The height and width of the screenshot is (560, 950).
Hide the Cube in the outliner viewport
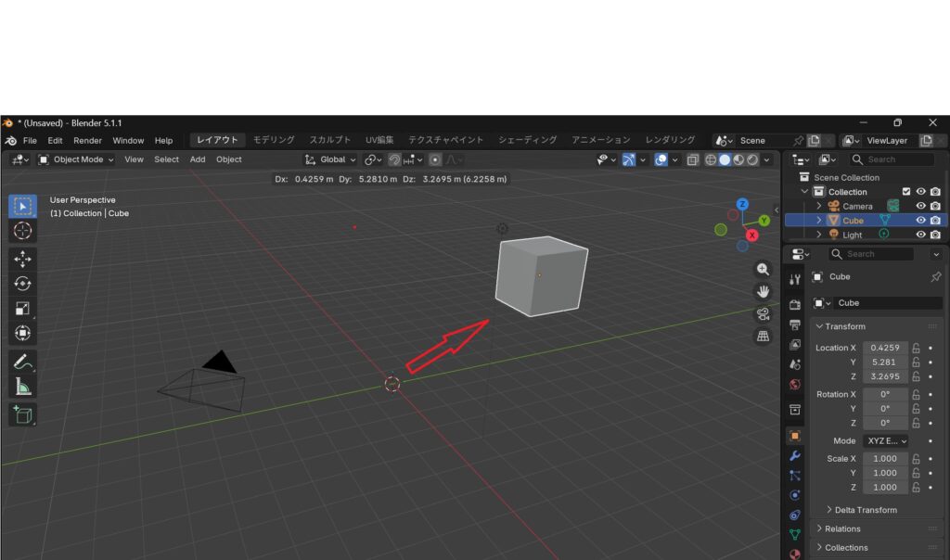921,221
